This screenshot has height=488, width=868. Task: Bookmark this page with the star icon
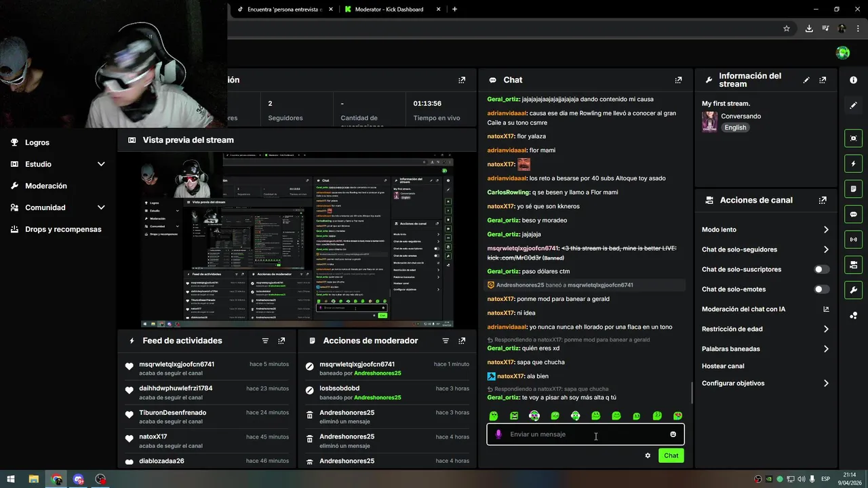tap(787, 28)
